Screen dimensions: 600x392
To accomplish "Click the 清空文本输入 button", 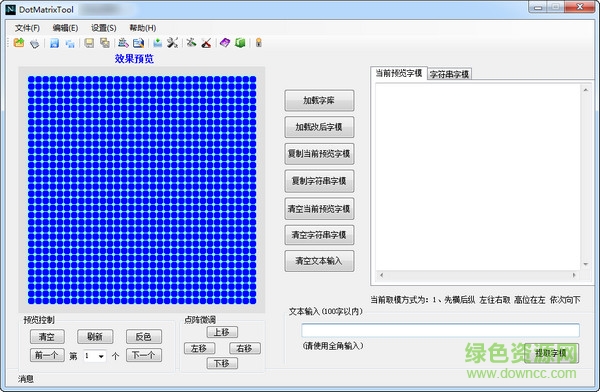I will 319,261.
